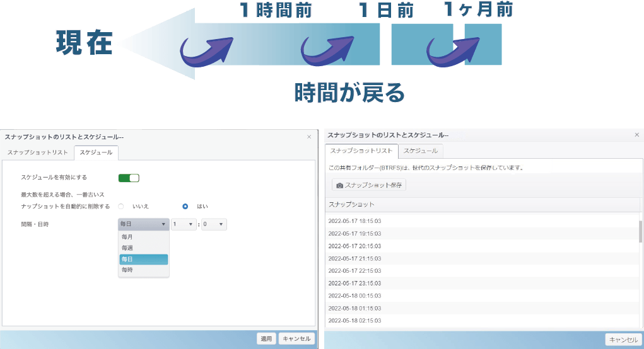The width and height of the screenshot is (644, 349).
Task: Select スナップショットリスト tab in right dialog
Action: [361, 151]
